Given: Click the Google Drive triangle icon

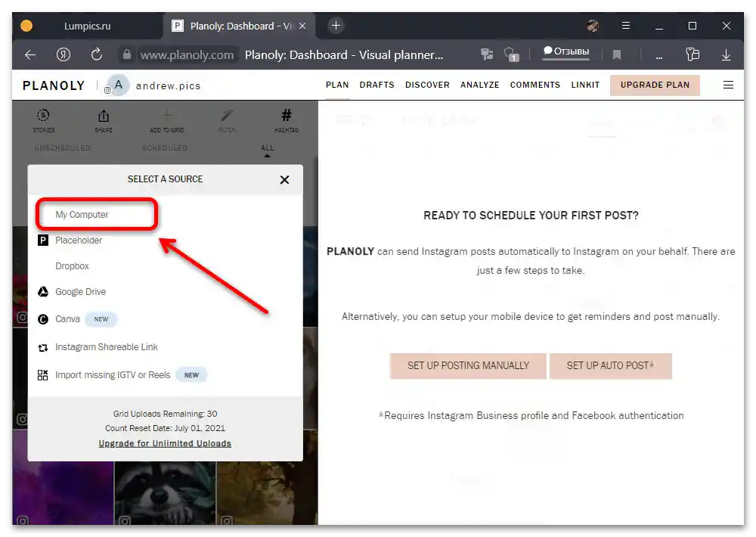Looking at the screenshot, I should (43, 292).
